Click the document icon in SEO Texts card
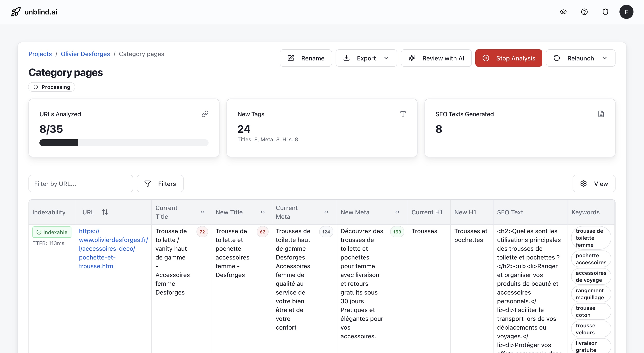644x353 pixels. (x=601, y=114)
